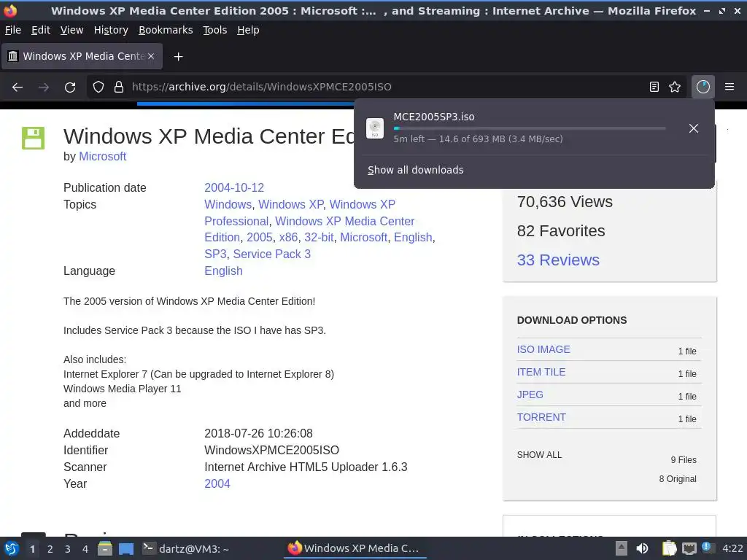Open the Help menu

[x=248, y=30]
